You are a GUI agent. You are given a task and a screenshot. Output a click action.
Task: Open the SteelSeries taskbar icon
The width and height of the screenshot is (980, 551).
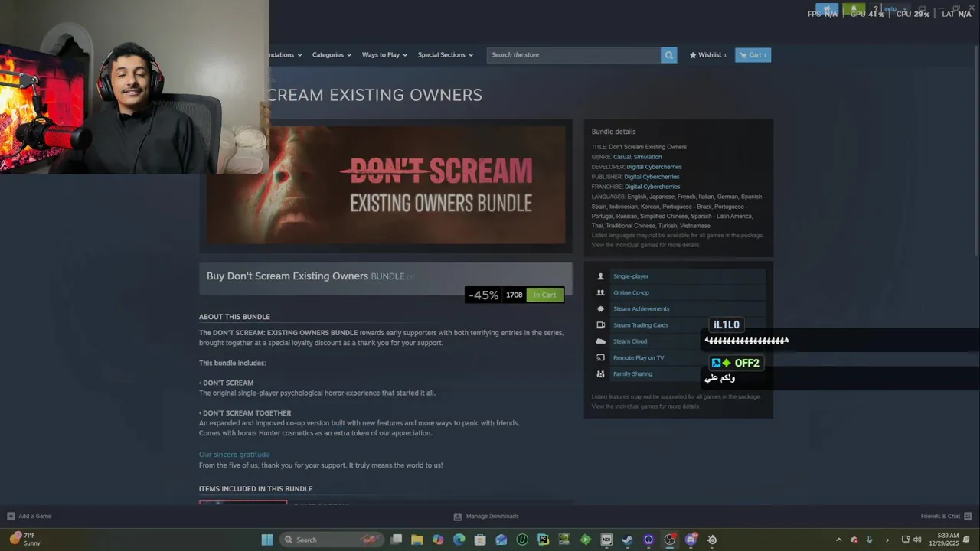click(x=712, y=540)
